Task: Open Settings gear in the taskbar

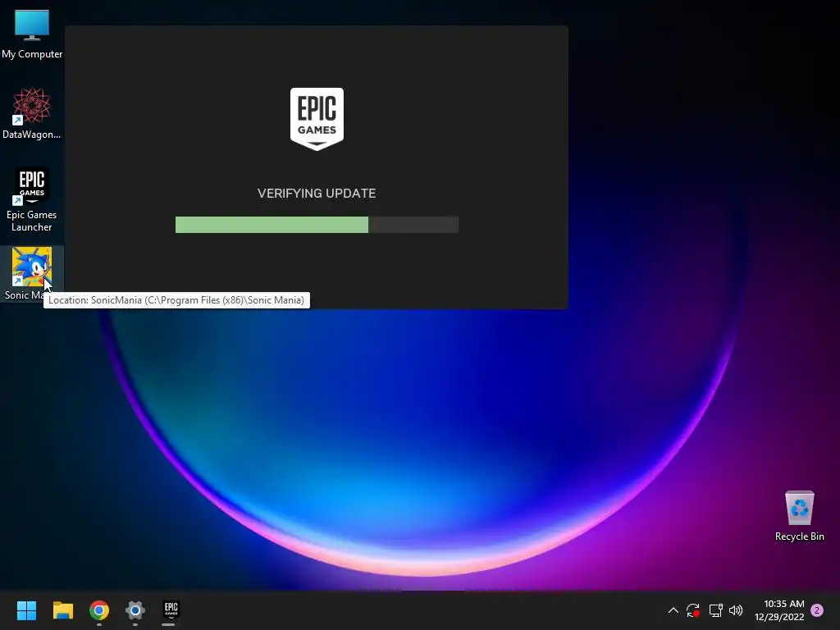Action: (x=135, y=610)
